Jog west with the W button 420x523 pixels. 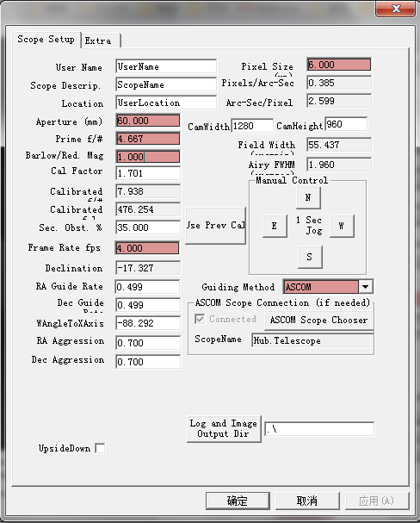[342, 226]
